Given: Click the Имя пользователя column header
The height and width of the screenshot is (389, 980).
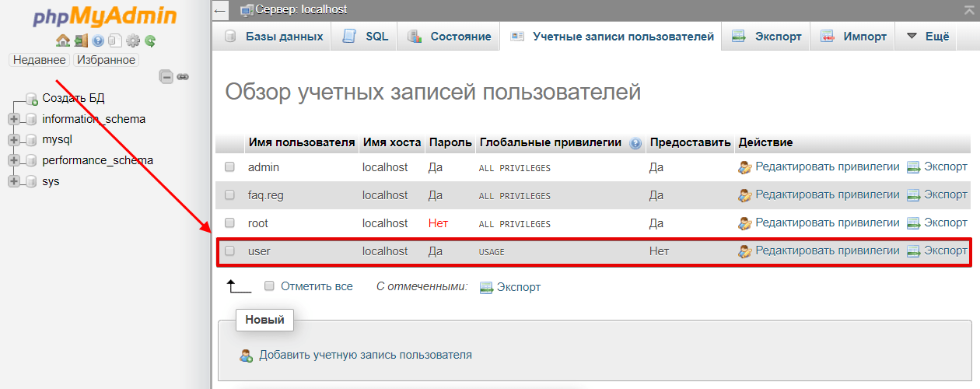Looking at the screenshot, I should (301, 142).
